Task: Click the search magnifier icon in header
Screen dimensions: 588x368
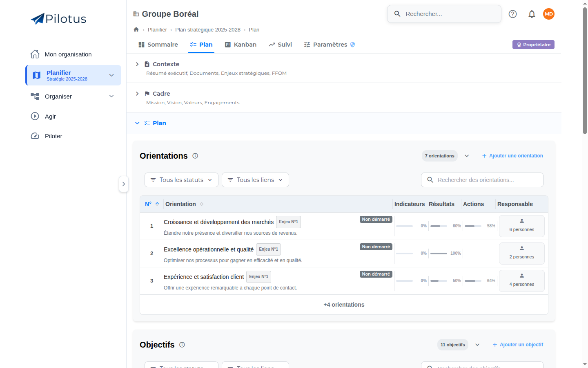Action: click(x=397, y=14)
